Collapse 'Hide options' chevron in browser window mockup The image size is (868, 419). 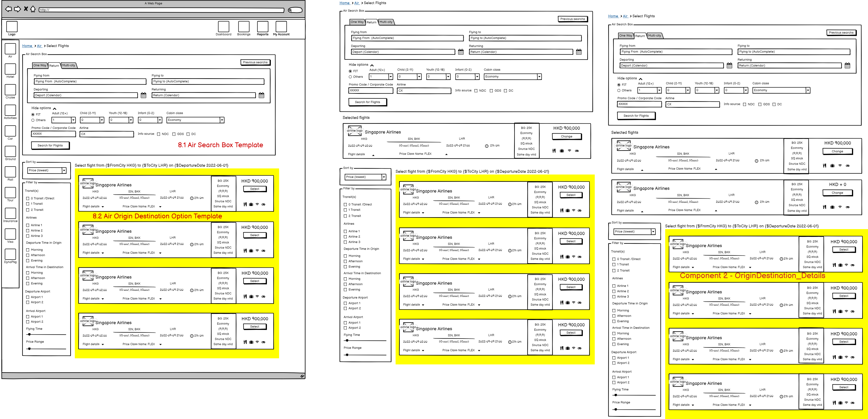[55, 108]
